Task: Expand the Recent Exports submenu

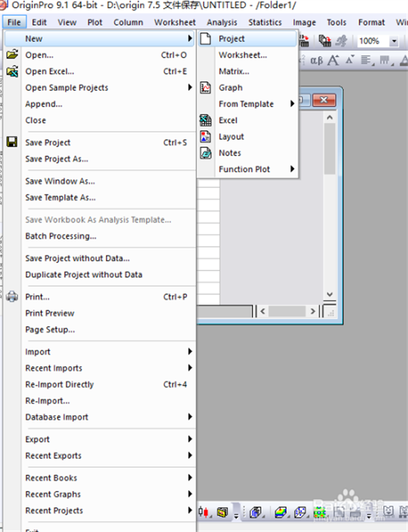Action: (100, 455)
